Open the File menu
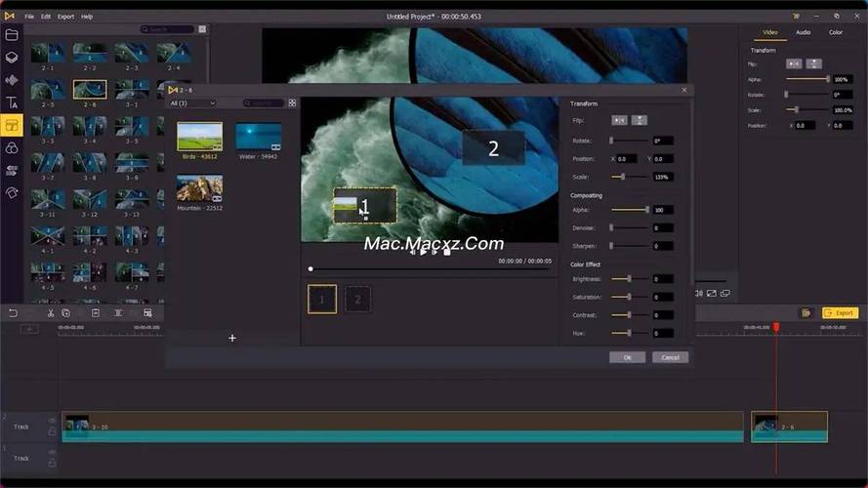Screen dimensions: 868x488 [29, 17]
